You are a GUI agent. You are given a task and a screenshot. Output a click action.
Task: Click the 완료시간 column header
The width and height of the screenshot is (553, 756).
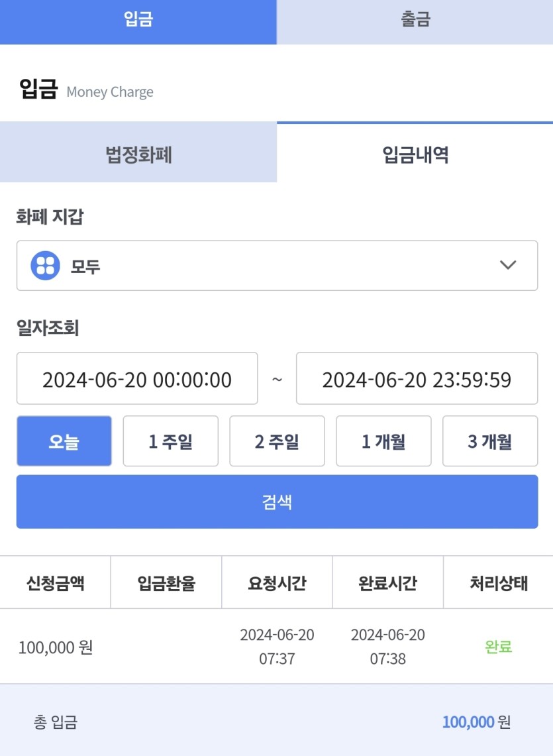click(x=387, y=583)
